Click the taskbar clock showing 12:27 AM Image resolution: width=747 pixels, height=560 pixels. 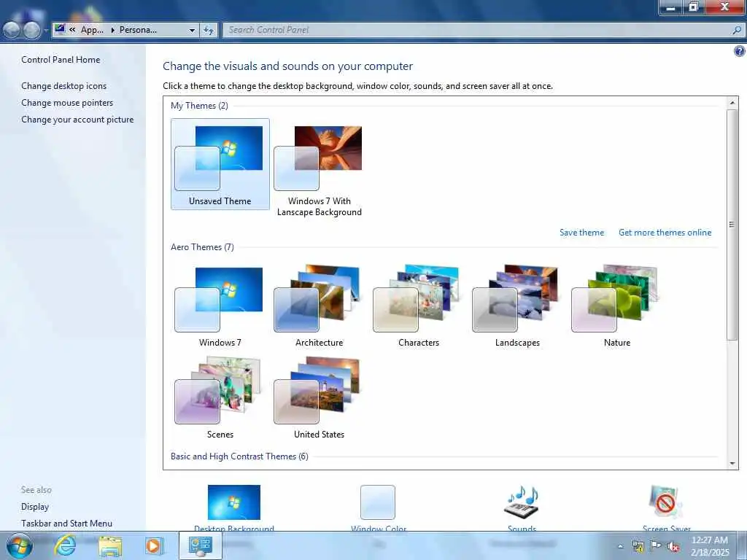coord(710,546)
